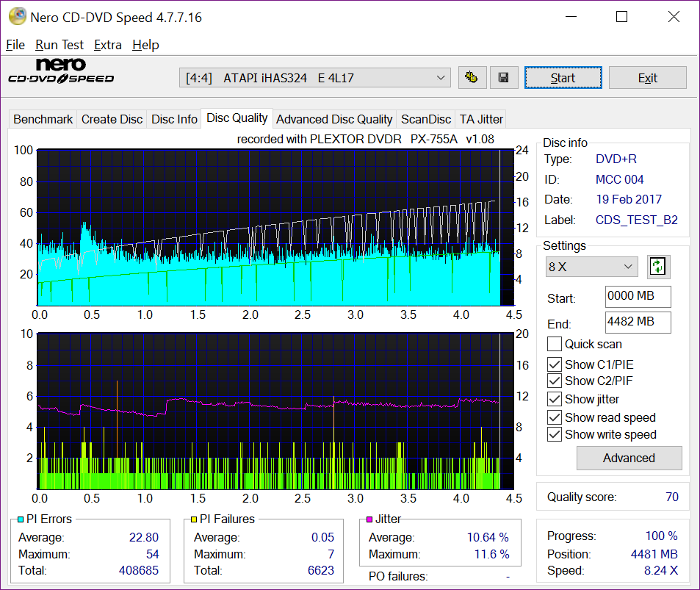Click the options gear icon beside drive selector
The height and width of the screenshot is (590, 700).
pos(473,77)
